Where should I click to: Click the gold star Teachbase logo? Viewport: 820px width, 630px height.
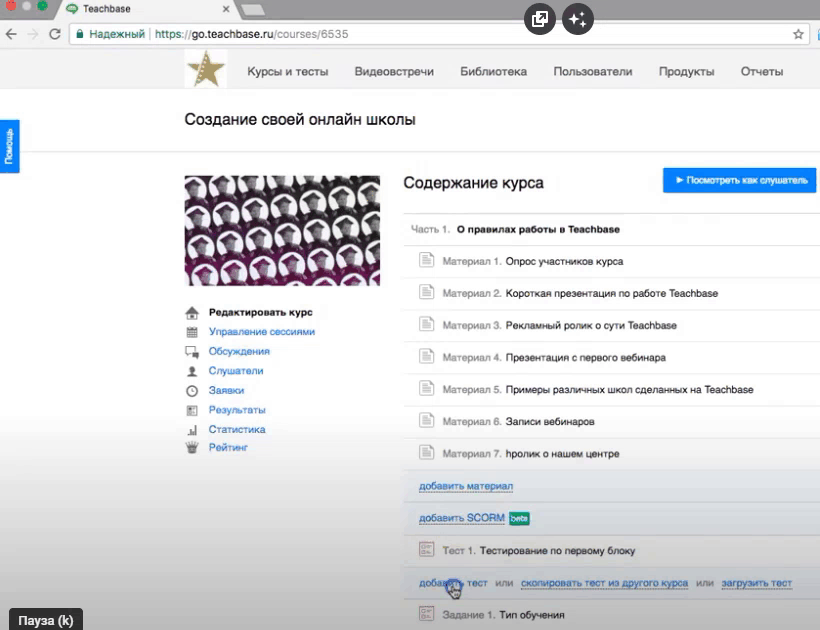[x=206, y=71]
